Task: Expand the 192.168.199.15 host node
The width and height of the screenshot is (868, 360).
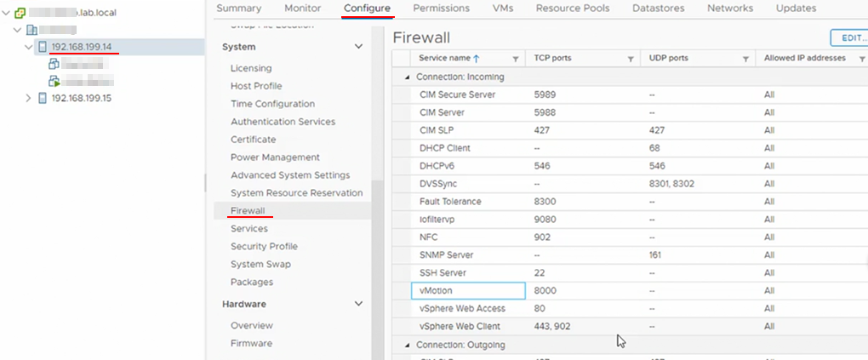Action: tap(29, 98)
